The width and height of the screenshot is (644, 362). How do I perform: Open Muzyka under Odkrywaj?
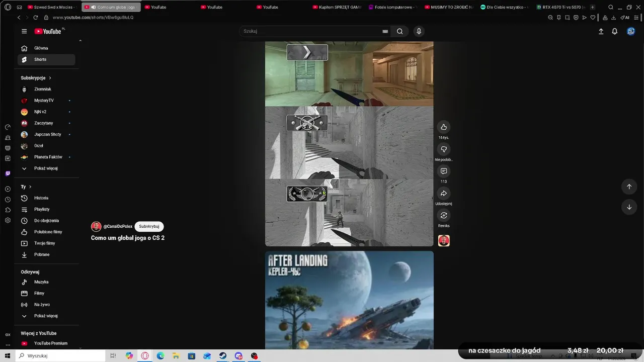46,282
